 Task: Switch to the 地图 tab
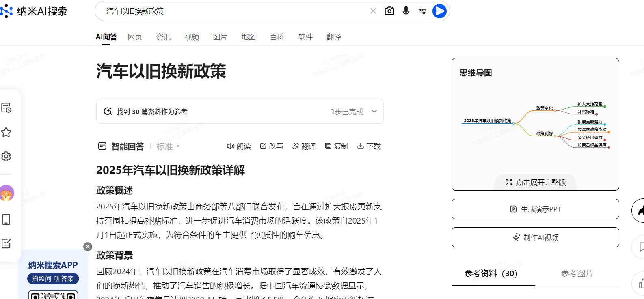point(249,37)
